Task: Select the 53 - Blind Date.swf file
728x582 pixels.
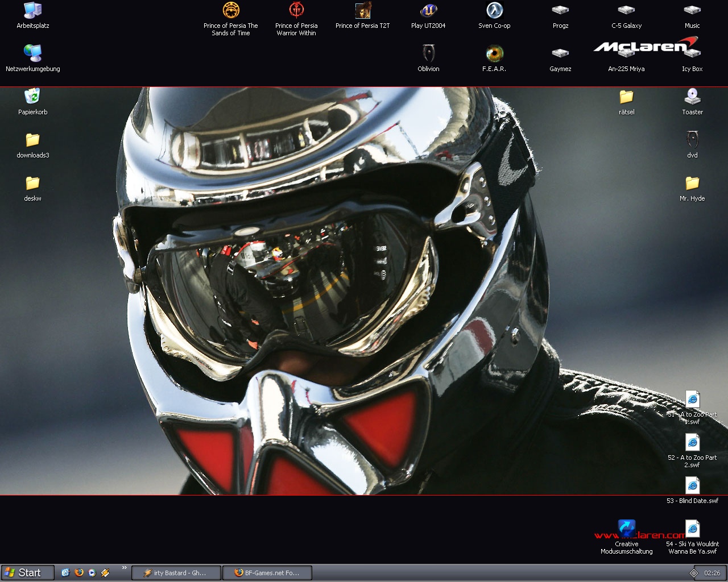Action: (692, 490)
